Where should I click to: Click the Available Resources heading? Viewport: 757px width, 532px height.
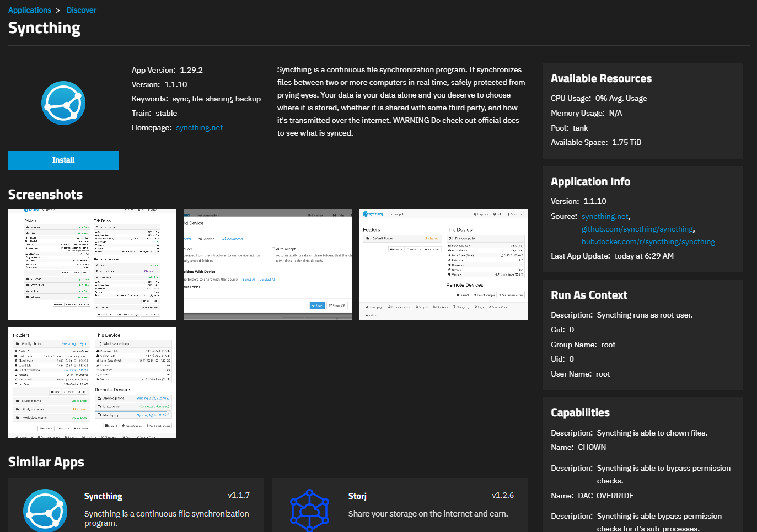pos(601,78)
